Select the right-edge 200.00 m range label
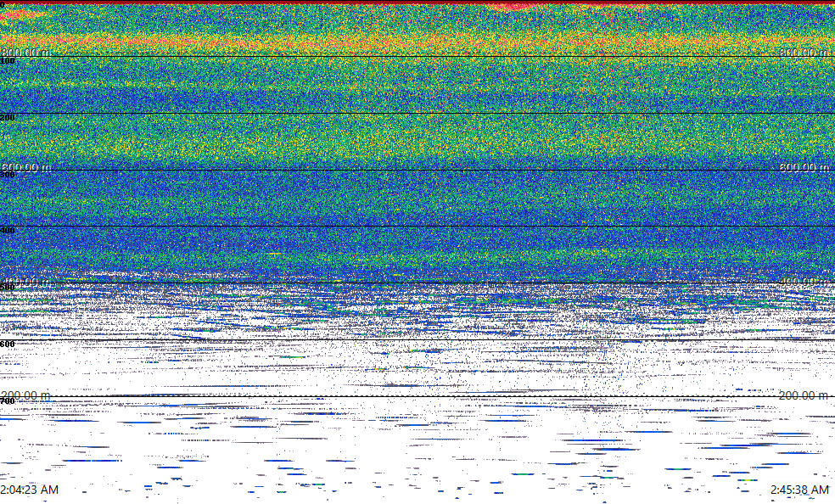835x504 pixels. (804, 395)
